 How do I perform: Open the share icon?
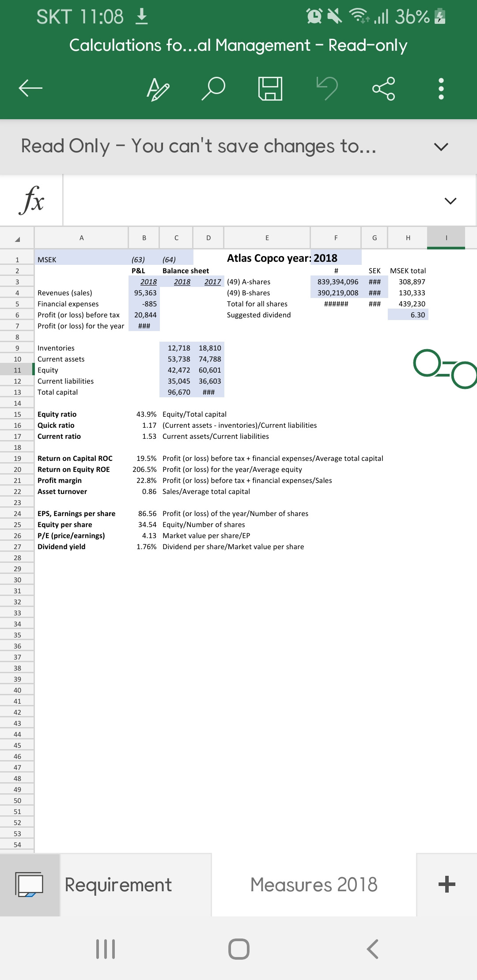pos(383,89)
